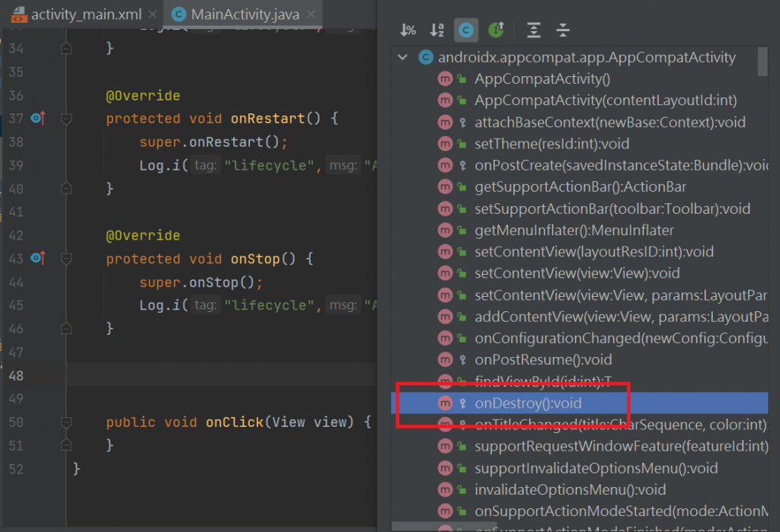
Task: Click the structure popup vertical scrollbar thumb
Action: pyautogui.click(x=762, y=62)
